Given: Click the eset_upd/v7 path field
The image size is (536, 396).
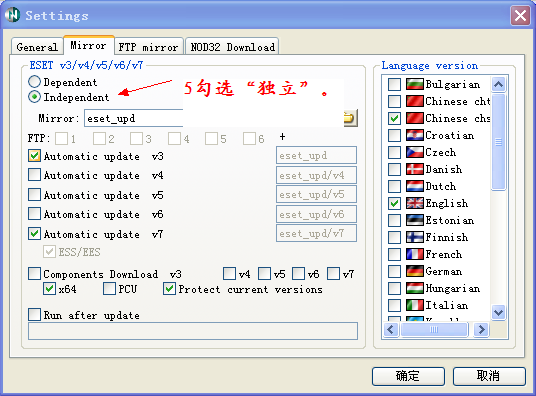Looking at the screenshot, I should pos(316,233).
